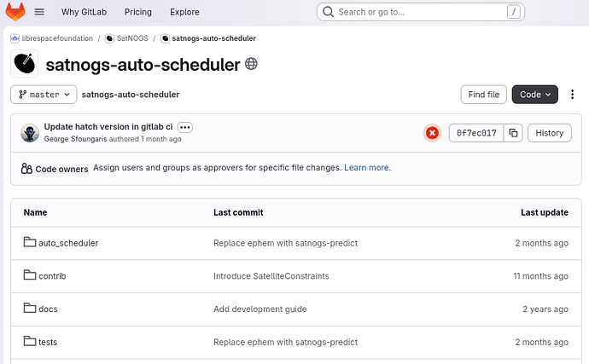The height and width of the screenshot is (364, 589).
Task: Open the hamburger sidebar menu
Action: point(39,12)
